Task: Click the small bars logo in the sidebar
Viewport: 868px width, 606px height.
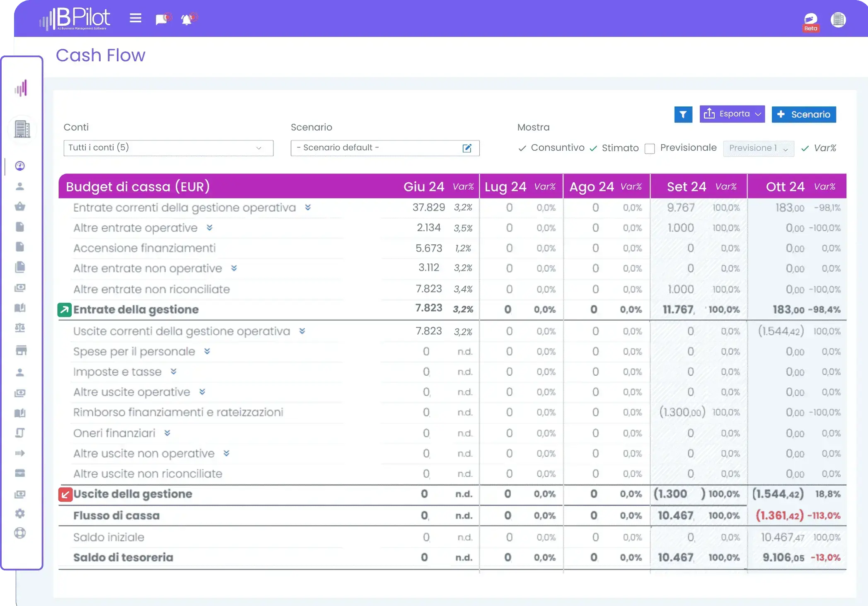Action: [x=21, y=88]
